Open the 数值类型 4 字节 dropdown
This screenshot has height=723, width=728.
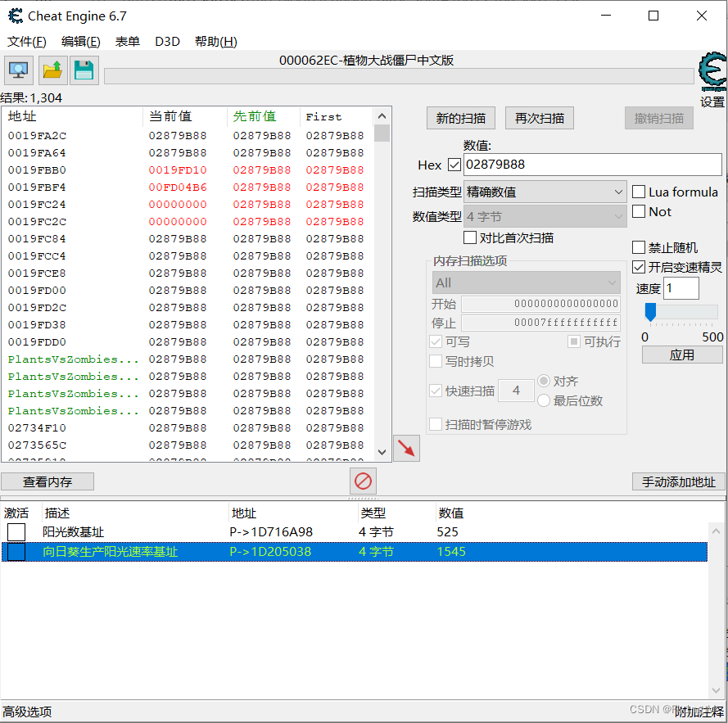click(545, 216)
